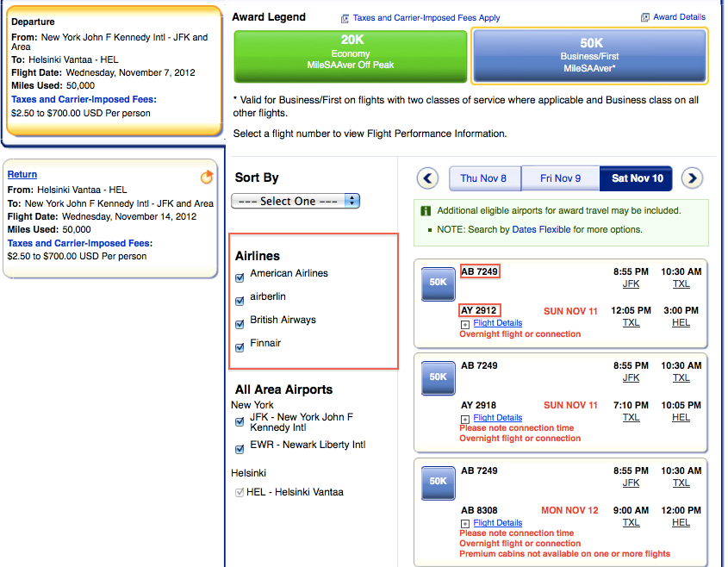The width and height of the screenshot is (728, 567).
Task: Select the Sat Nov 10 tab
Action: click(x=636, y=178)
